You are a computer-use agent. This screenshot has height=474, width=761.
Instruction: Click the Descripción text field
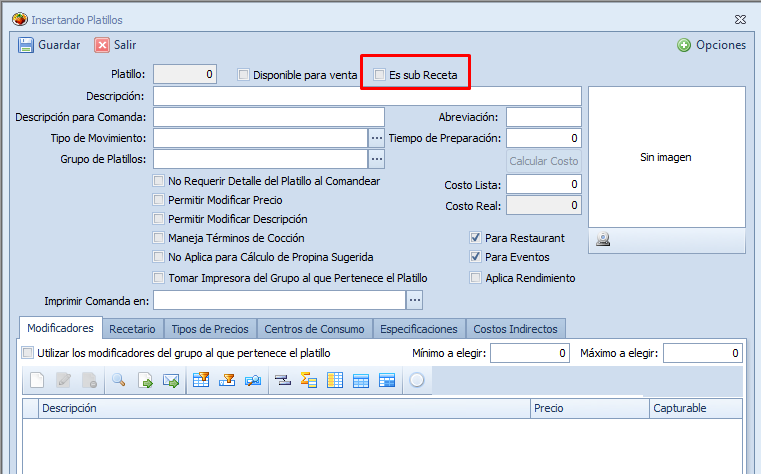(367, 96)
